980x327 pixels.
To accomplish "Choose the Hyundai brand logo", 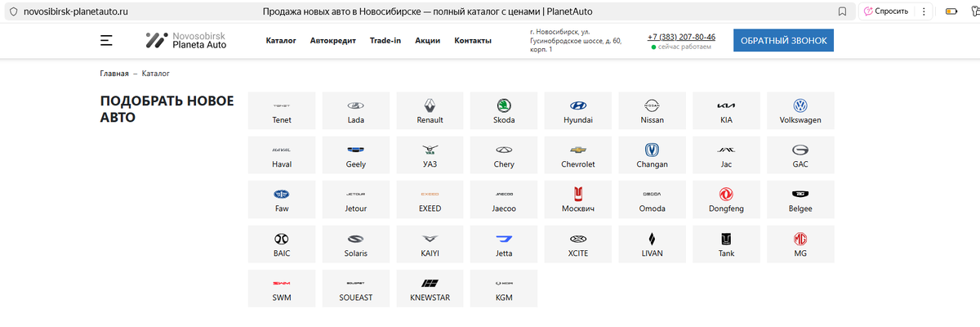I will coord(578,105).
